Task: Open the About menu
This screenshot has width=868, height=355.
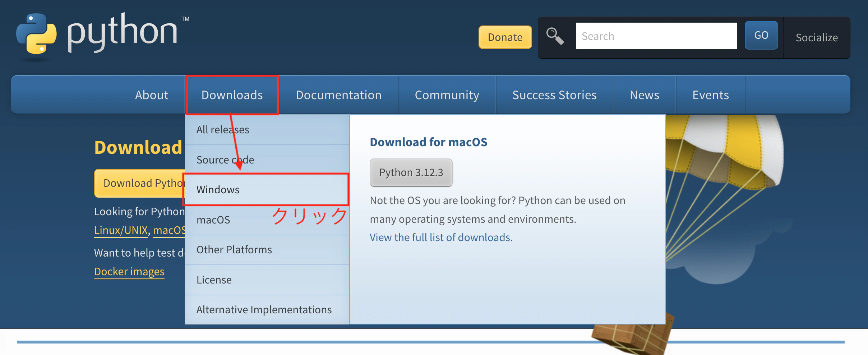Action: tap(152, 95)
